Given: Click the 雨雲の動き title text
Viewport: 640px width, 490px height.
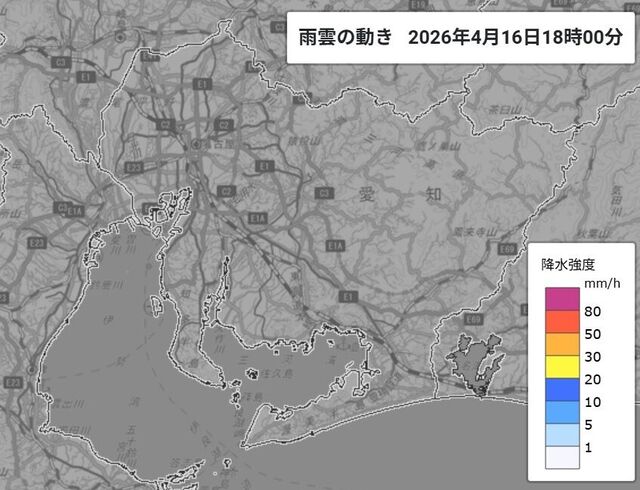Looking at the screenshot, I should [x=345, y=38].
